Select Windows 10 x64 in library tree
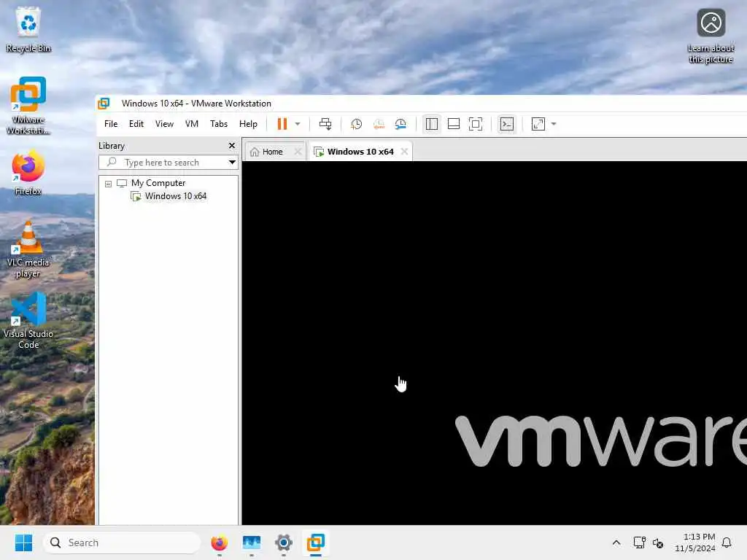 (176, 196)
